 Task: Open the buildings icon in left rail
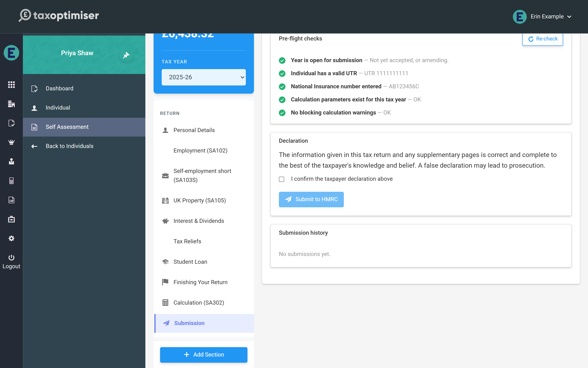coord(11,104)
